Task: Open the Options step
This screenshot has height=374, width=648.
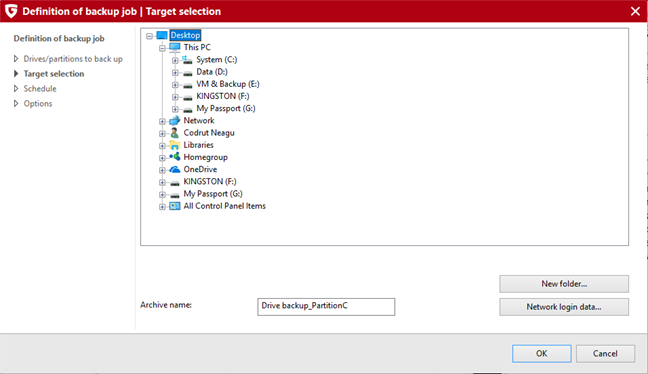Action: tap(38, 103)
